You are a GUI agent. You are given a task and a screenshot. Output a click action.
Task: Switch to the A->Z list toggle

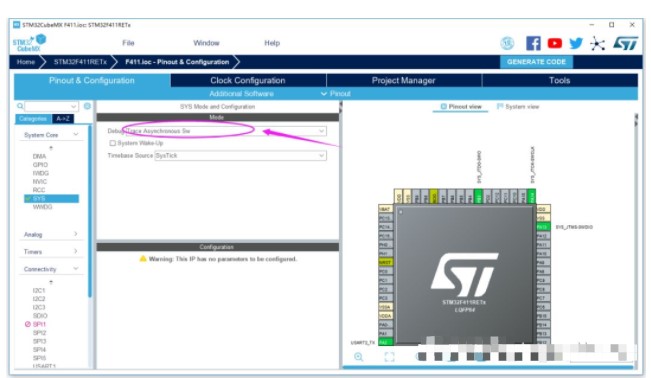(63, 119)
